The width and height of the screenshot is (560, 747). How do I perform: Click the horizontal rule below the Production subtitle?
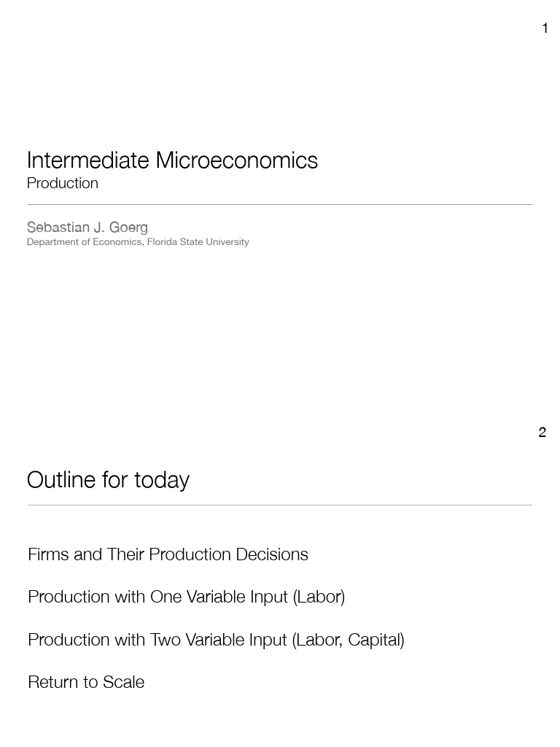coord(279,205)
